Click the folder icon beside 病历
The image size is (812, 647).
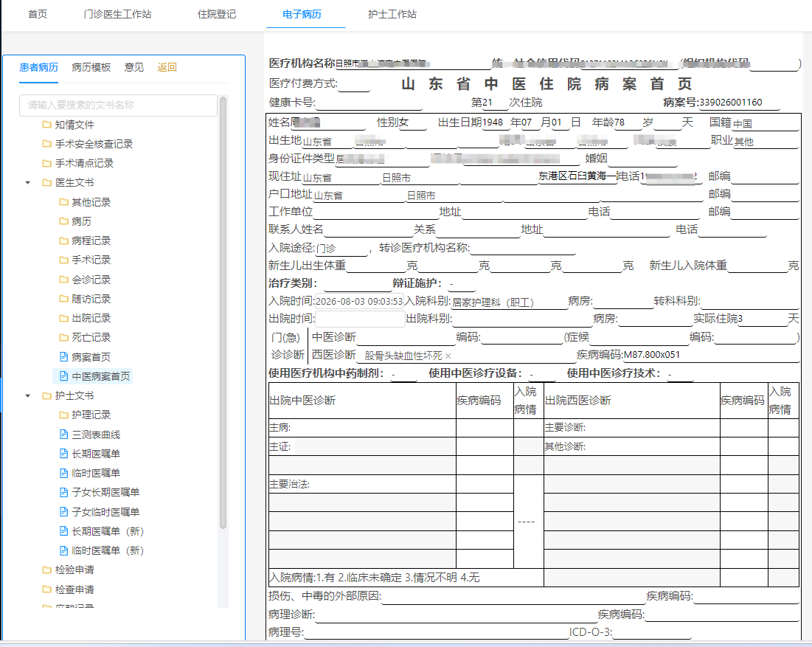(x=63, y=221)
